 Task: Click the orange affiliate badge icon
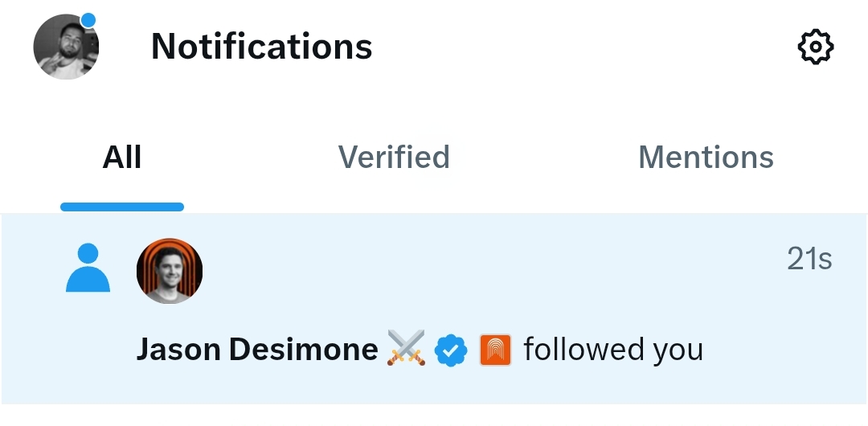click(495, 350)
